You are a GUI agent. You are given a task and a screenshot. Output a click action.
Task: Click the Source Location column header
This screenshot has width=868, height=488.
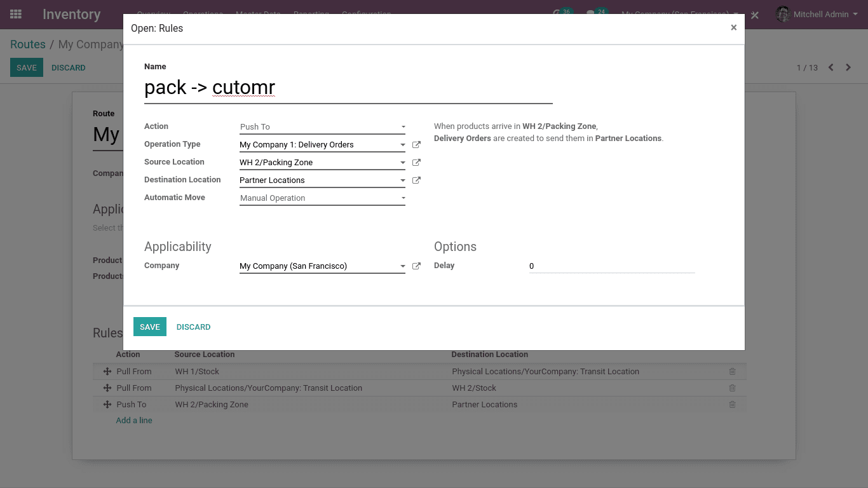[205, 355]
